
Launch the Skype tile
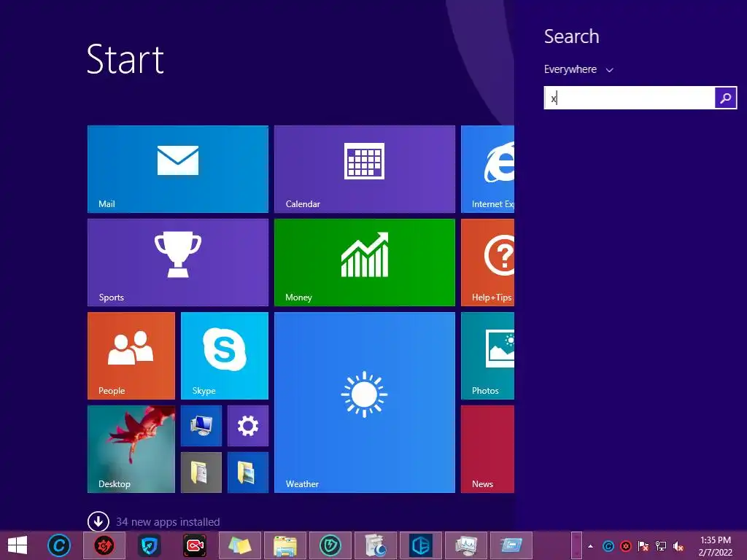click(x=225, y=356)
